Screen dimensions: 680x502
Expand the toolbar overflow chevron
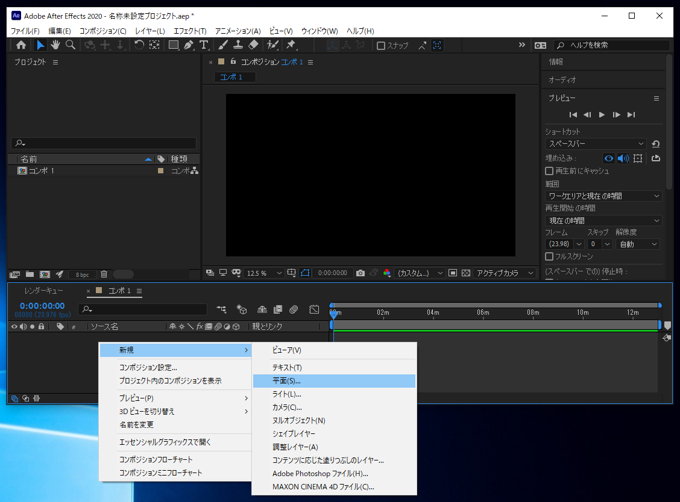(522, 45)
